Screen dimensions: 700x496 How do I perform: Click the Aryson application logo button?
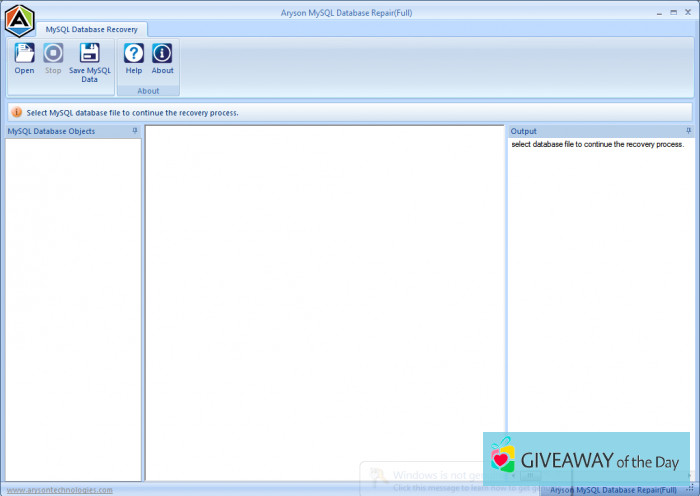coord(18,18)
